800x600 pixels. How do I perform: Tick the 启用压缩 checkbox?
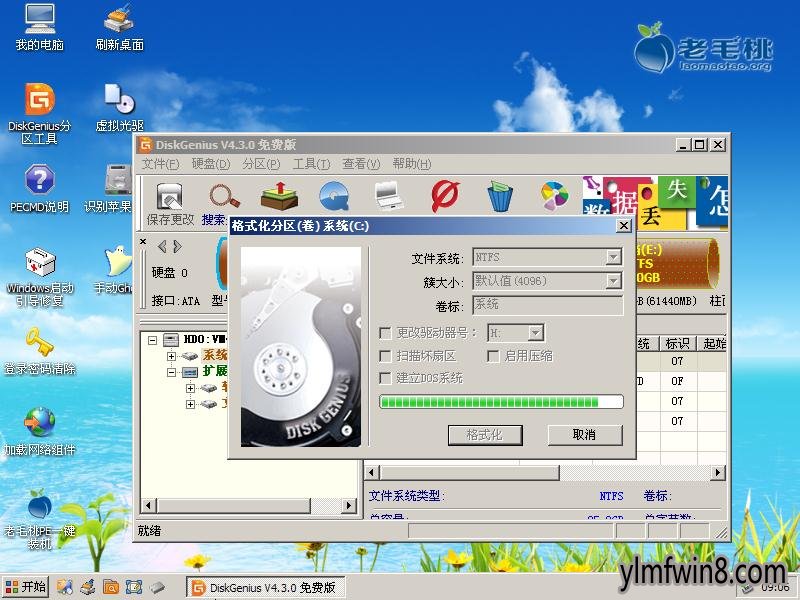[493, 356]
